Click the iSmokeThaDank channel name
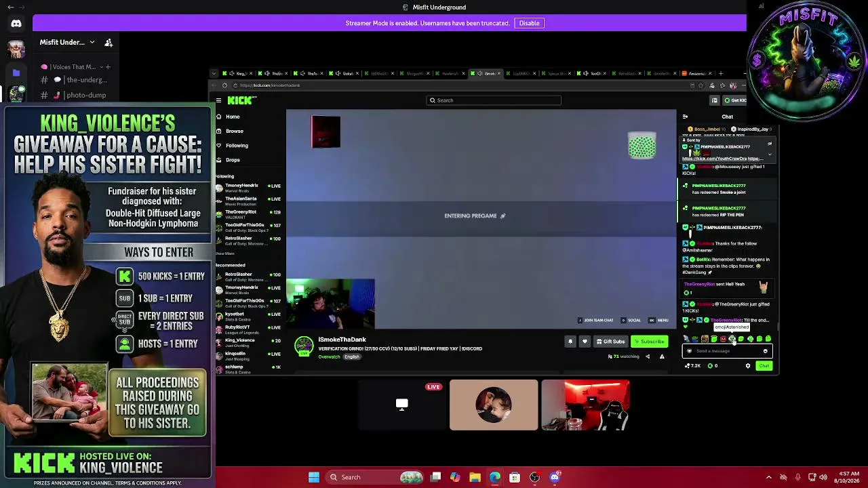 [342, 340]
